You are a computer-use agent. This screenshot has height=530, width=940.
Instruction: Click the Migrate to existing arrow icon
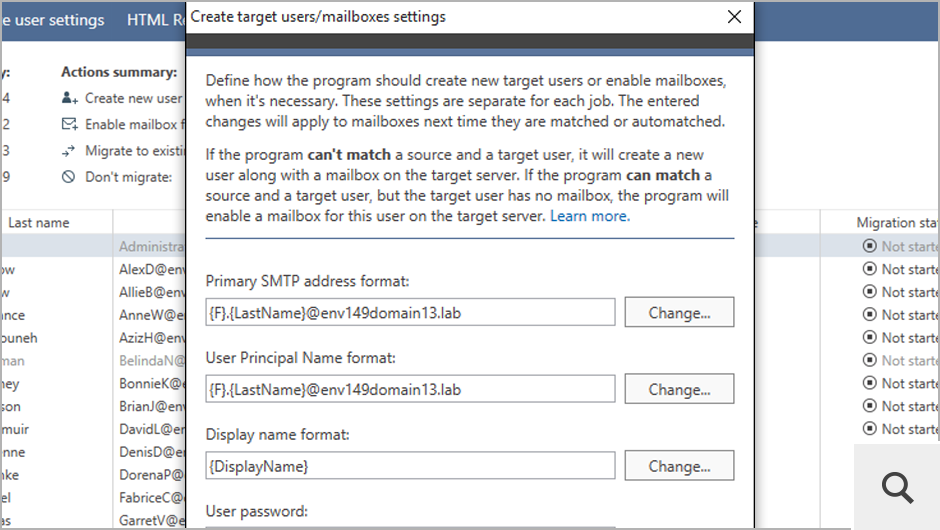(69, 151)
